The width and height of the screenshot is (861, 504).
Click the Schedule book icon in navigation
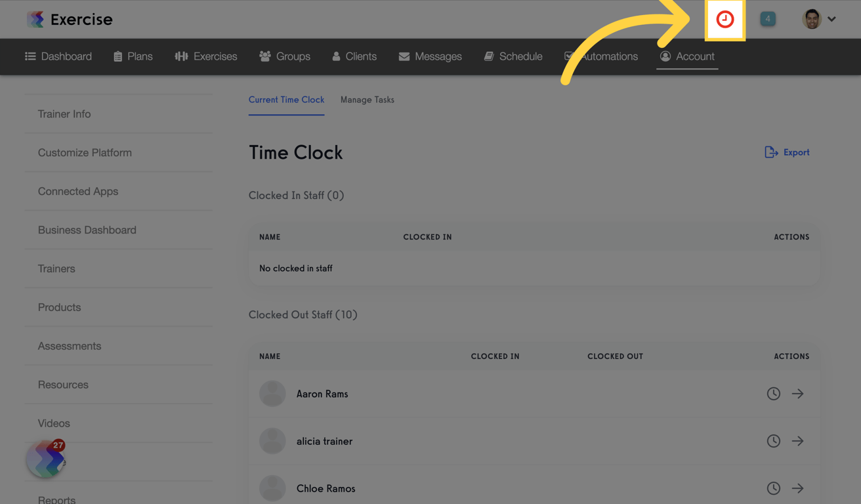tap(488, 56)
